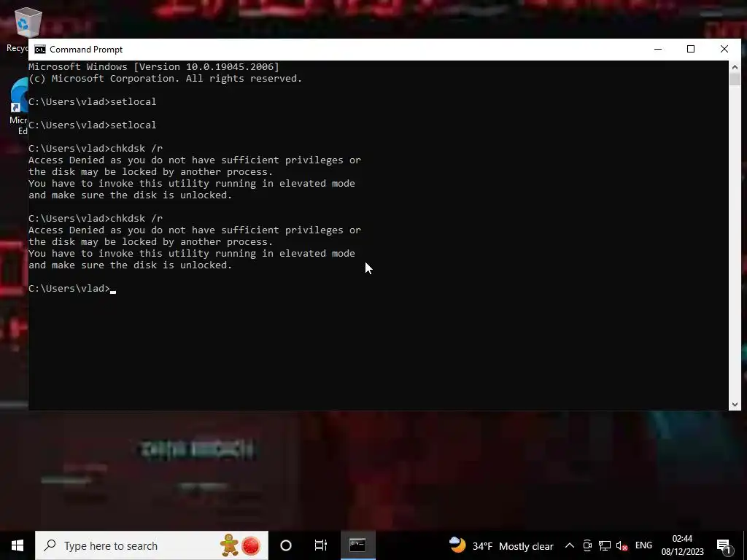Viewport: 747px width, 560px height.
Task: Minimize the Command Prompt window
Action: click(658, 49)
